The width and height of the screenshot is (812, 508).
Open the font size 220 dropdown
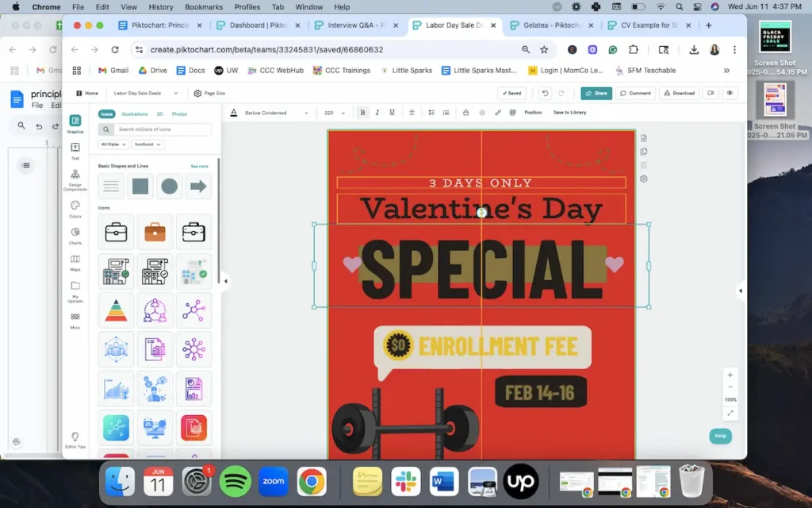tap(334, 113)
